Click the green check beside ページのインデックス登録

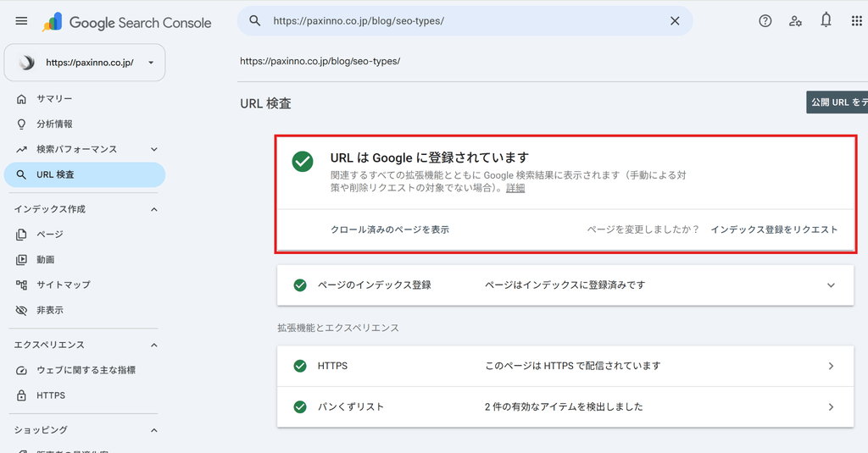click(300, 285)
